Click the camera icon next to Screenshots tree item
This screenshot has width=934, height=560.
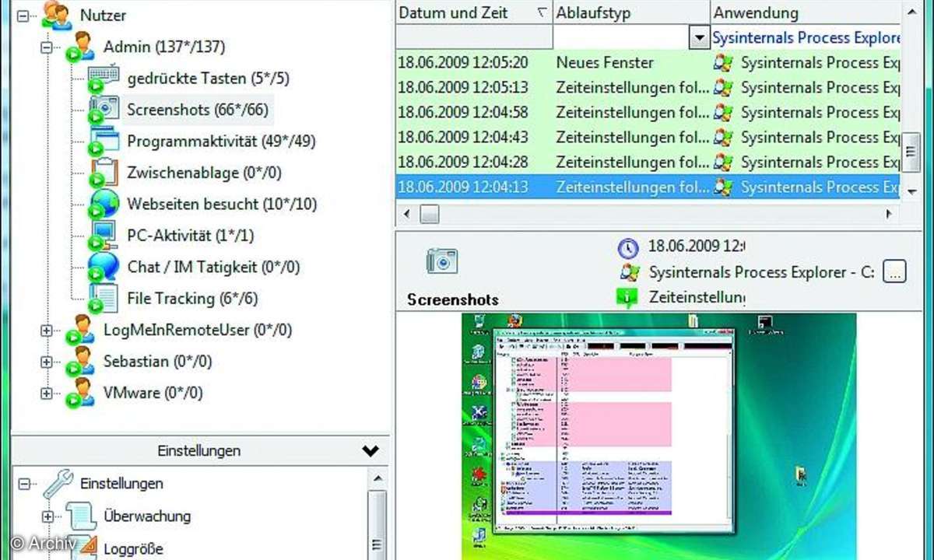104,109
